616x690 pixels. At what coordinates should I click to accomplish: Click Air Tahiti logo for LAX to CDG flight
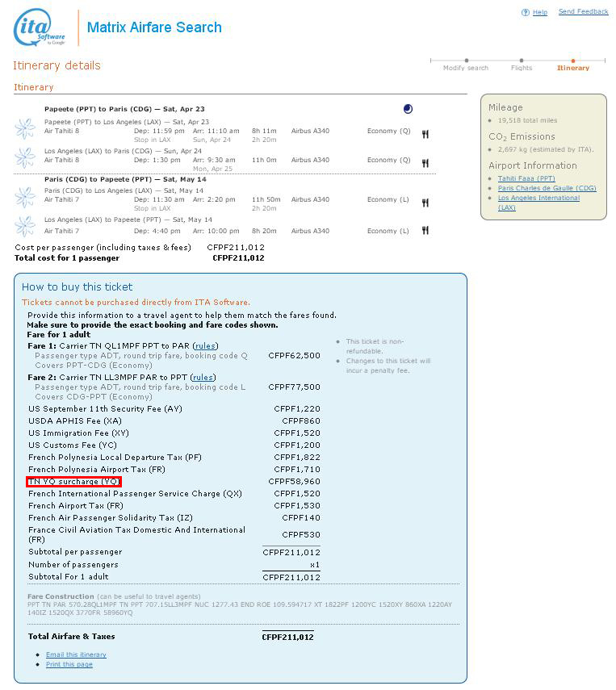point(25,157)
